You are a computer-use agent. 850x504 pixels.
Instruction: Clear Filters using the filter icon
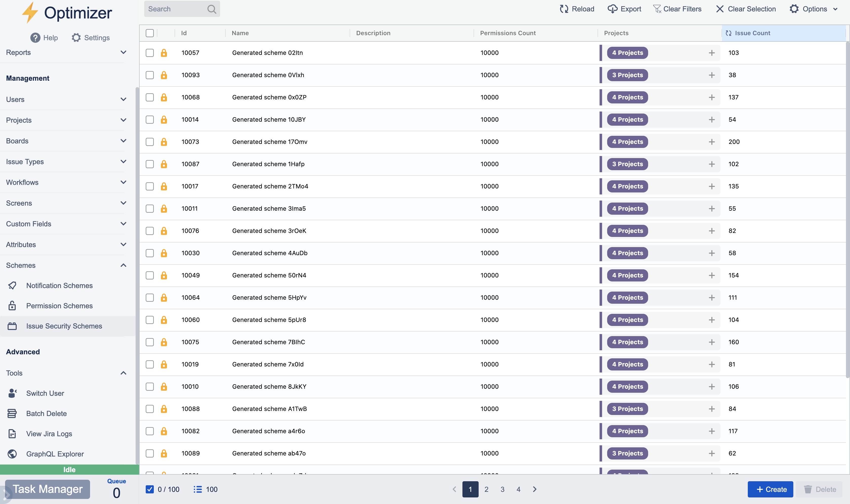(x=677, y=9)
